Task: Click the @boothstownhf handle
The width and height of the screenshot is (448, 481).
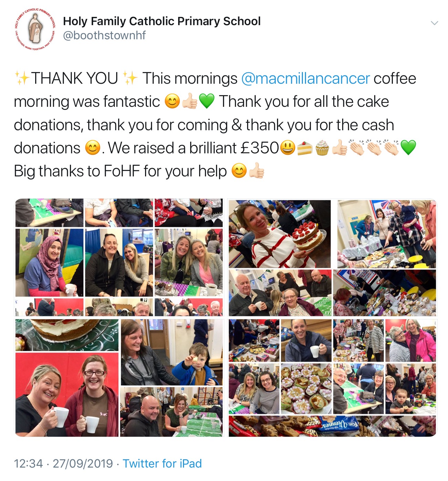Action: pos(104,35)
